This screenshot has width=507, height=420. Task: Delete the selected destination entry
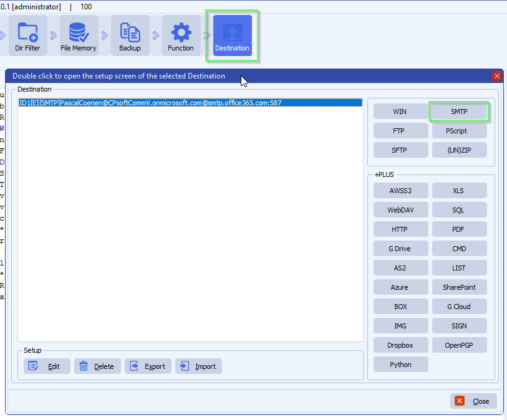tap(97, 366)
